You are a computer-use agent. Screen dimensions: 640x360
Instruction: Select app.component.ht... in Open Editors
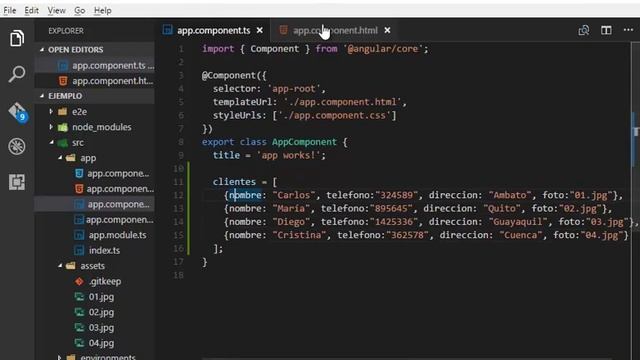coord(94,81)
